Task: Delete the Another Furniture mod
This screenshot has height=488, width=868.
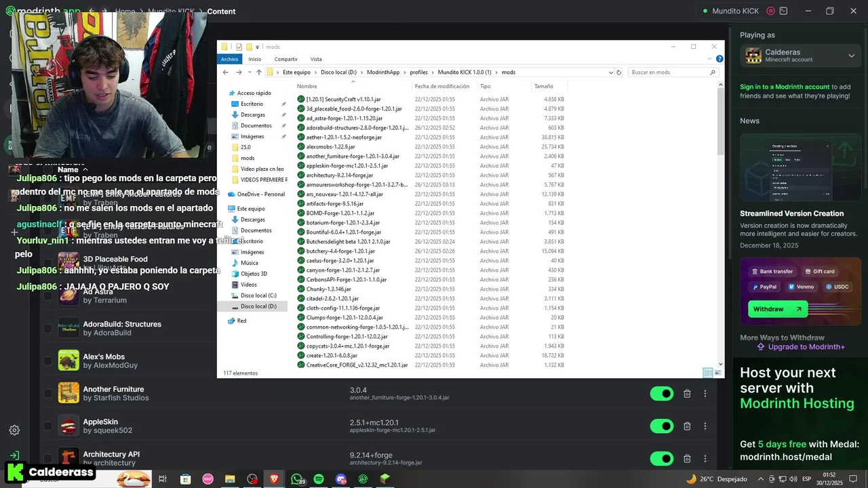Action: coord(687,394)
